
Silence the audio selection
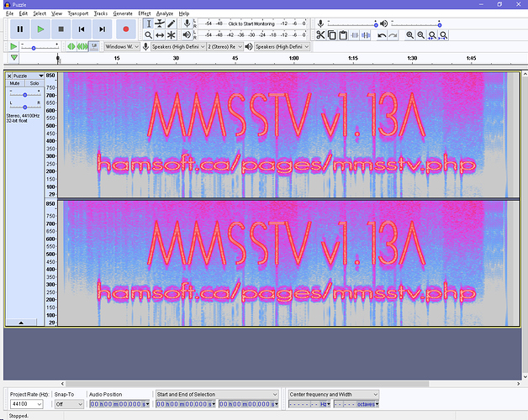click(x=366, y=35)
